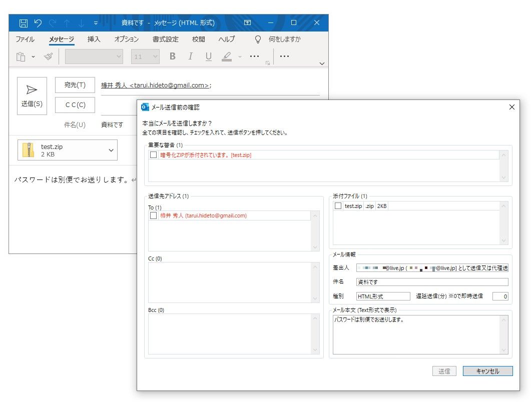Screen dimensions: 532x402
Task: Click the warning list scrollbar up arrow
Action: (x=504, y=155)
